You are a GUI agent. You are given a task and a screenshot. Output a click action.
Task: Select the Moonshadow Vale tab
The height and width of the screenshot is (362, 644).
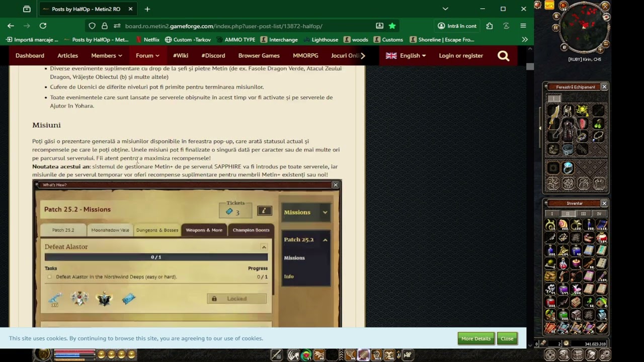110,230
